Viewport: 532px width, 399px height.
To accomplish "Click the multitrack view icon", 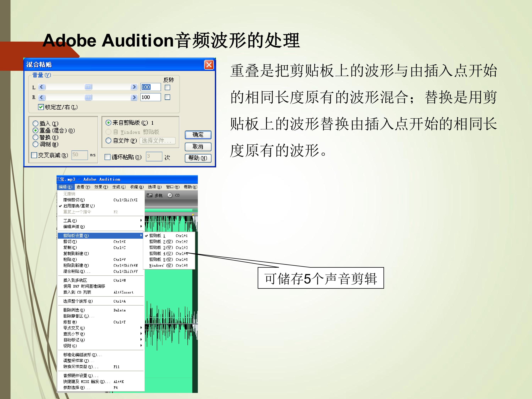I will [x=149, y=195].
